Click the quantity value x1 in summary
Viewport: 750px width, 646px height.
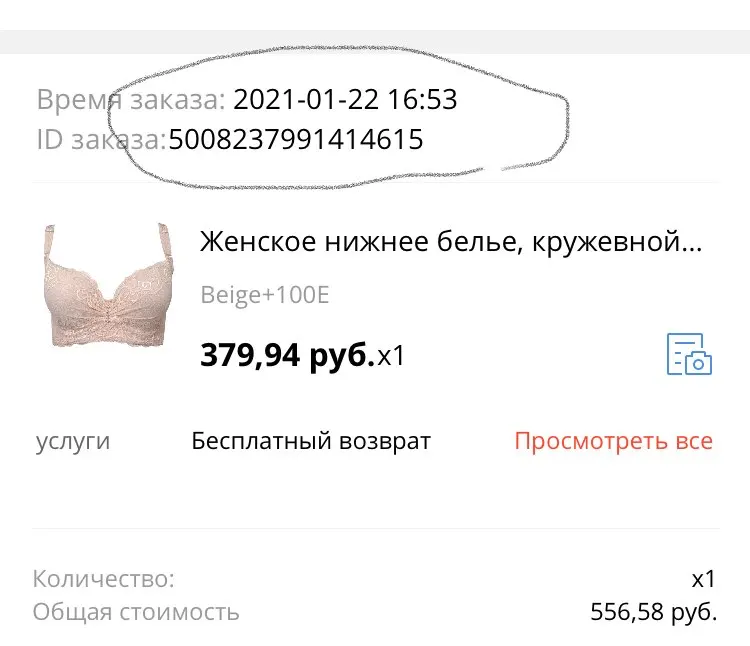[x=703, y=579]
